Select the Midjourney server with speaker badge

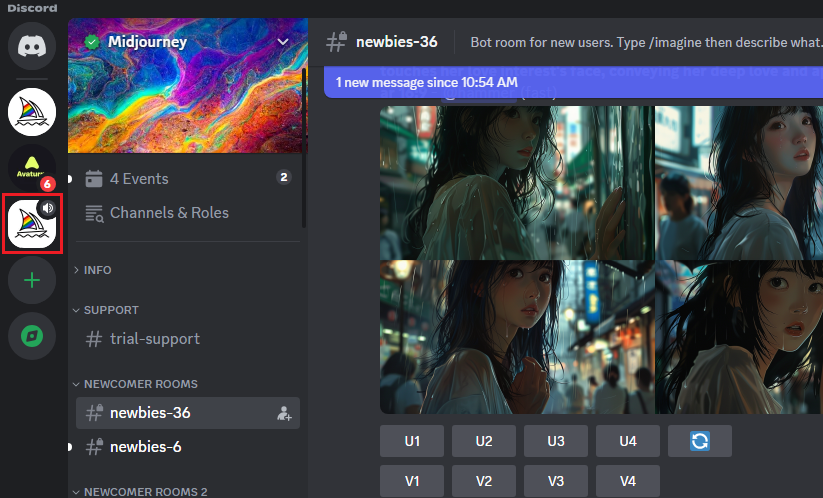click(32, 224)
